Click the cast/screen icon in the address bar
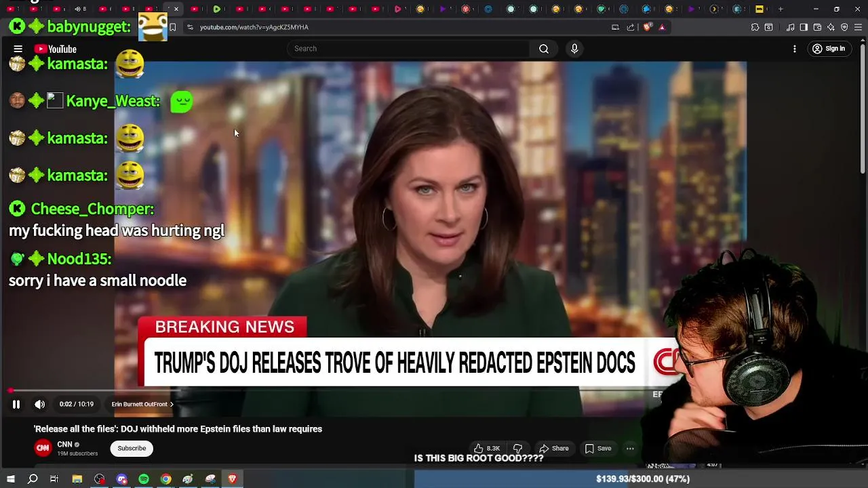This screenshot has width=868, height=488. coord(615,27)
